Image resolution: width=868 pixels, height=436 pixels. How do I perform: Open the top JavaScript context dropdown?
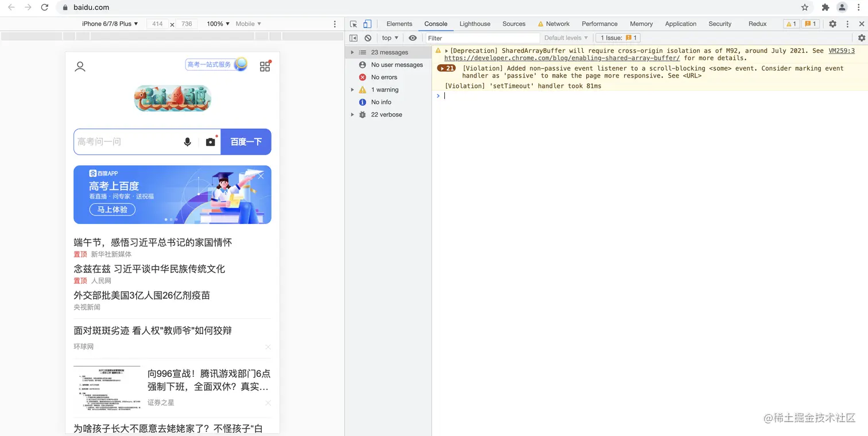[x=390, y=38]
